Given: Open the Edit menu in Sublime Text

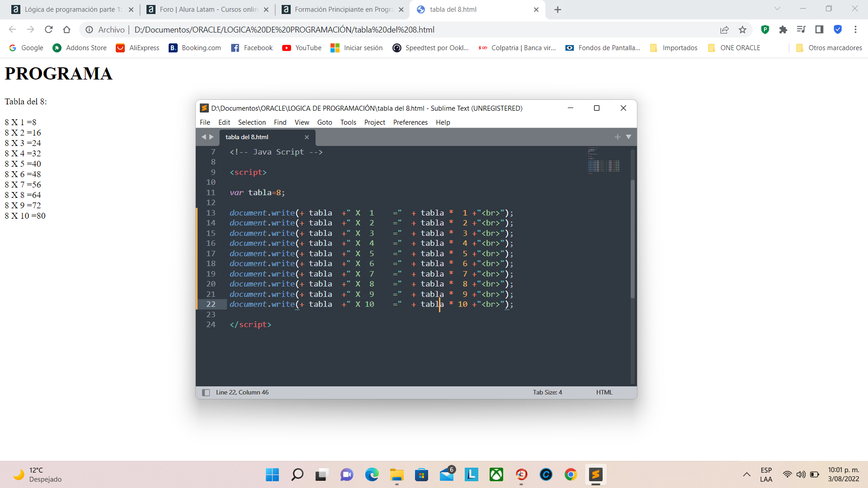Looking at the screenshot, I should [224, 122].
